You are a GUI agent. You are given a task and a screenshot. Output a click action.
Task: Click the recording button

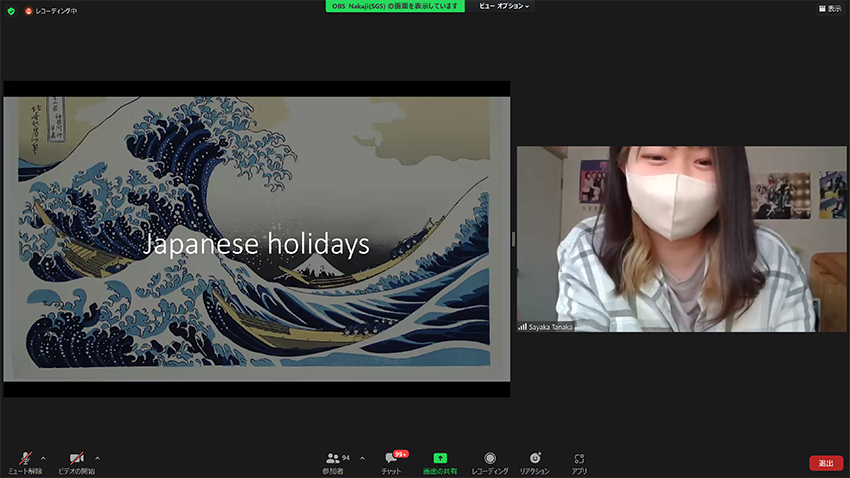pos(490,463)
